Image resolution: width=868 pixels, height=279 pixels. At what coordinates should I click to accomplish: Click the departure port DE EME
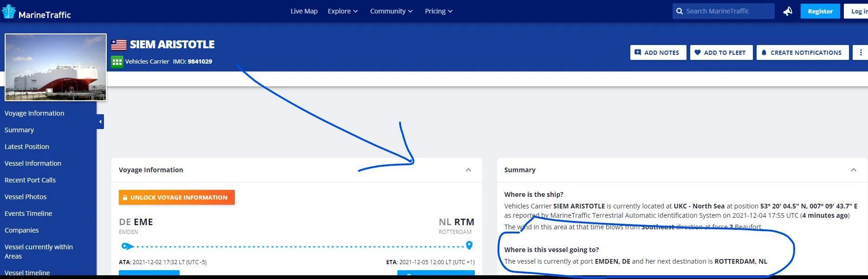136,222
